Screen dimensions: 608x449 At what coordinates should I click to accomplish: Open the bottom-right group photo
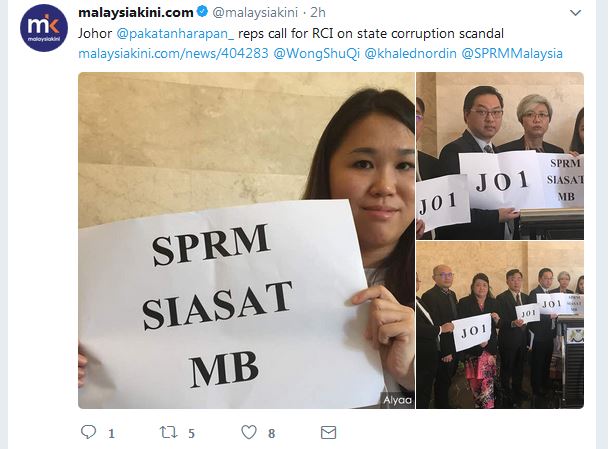click(x=500, y=325)
